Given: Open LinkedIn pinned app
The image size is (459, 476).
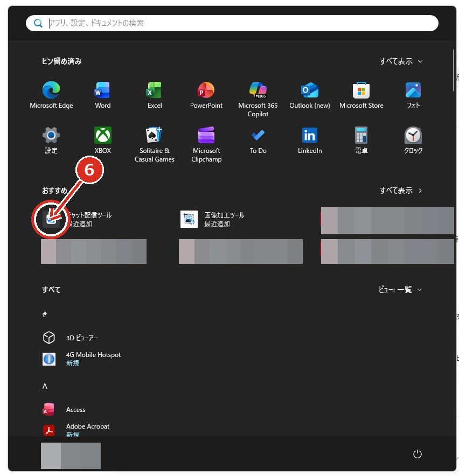Looking at the screenshot, I should click(310, 140).
